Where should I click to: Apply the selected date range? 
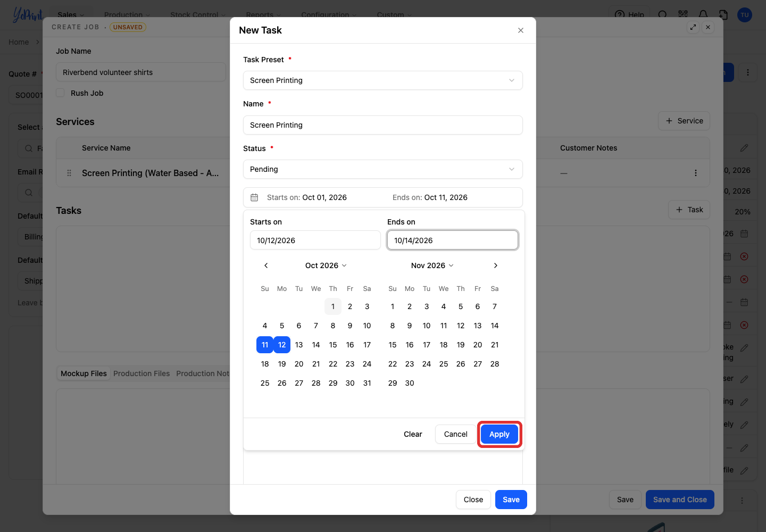(x=499, y=434)
